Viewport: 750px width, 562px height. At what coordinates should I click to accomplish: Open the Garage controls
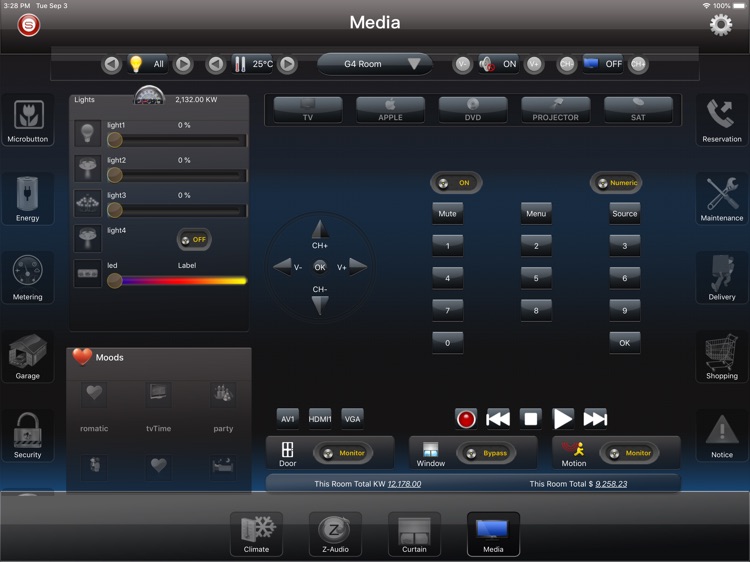click(x=28, y=356)
